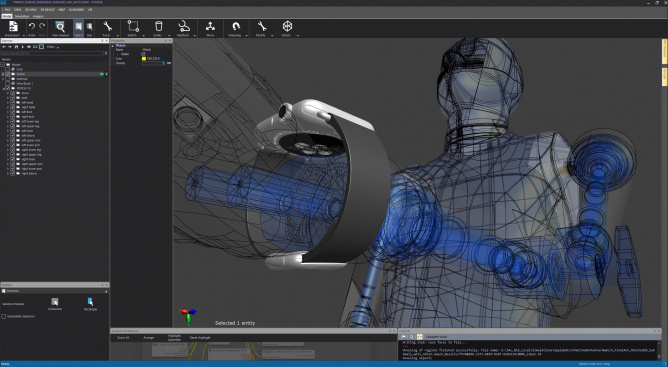
Task: Open the File menu
Action: point(7,9)
